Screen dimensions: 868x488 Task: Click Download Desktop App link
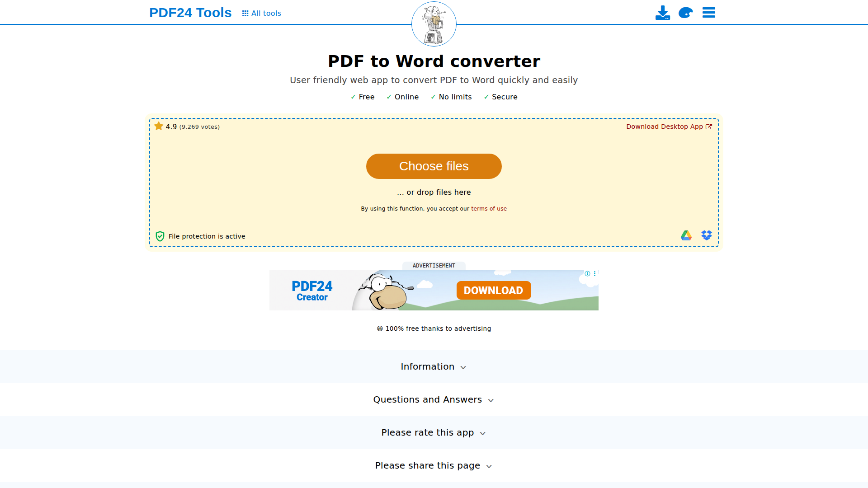[665, 127]
